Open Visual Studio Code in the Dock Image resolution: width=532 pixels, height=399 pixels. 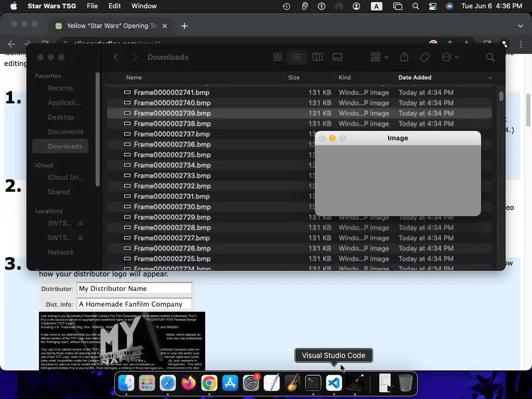pyautogui.click(x=334, y=383)
